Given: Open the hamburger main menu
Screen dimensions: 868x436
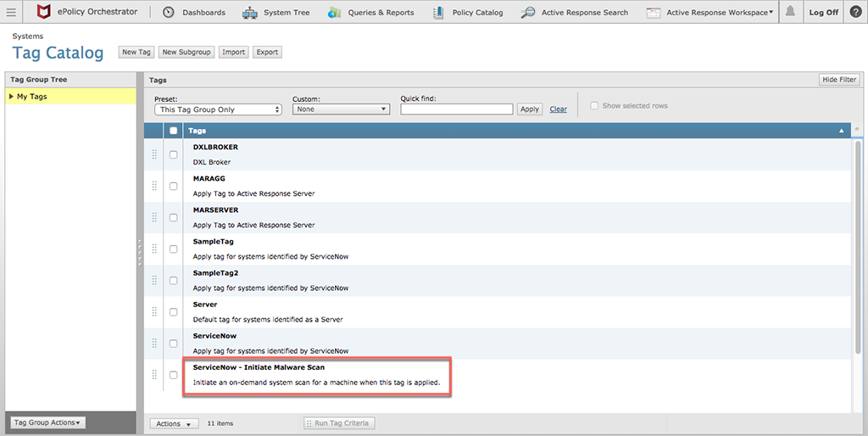Looking at the screenshot, I should [11, 12].
